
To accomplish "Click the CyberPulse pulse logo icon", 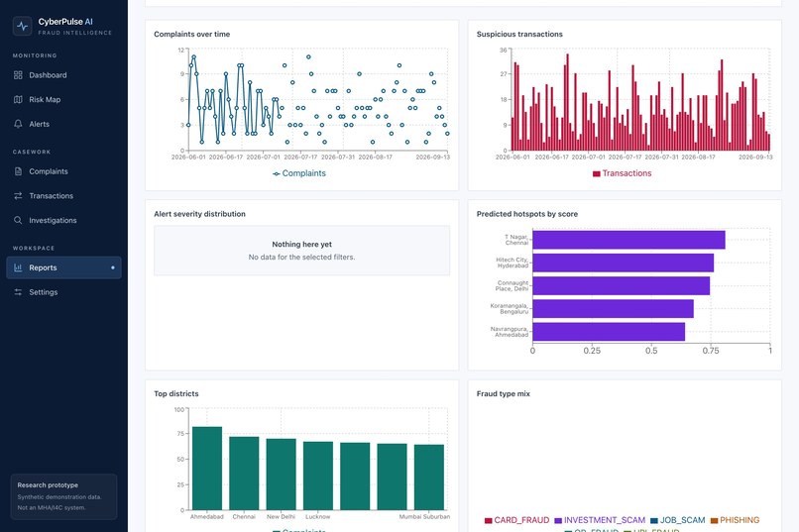I will click(x=23, y=26).
